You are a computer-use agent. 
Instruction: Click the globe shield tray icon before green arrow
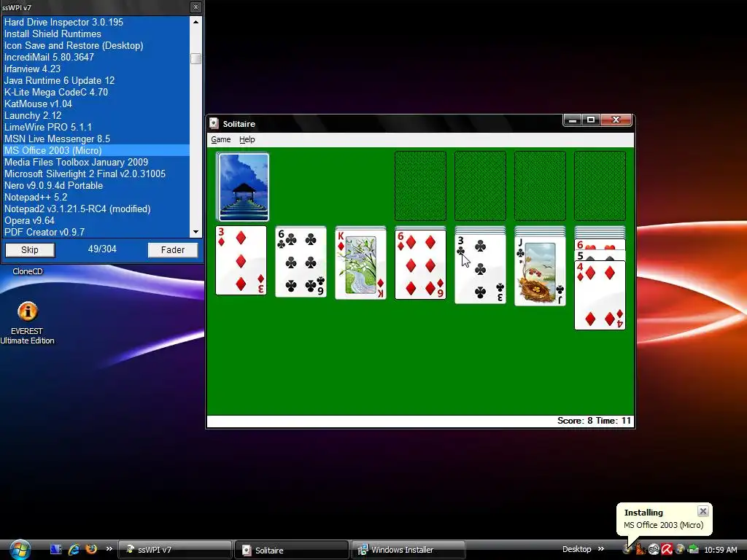pos(680,549)
